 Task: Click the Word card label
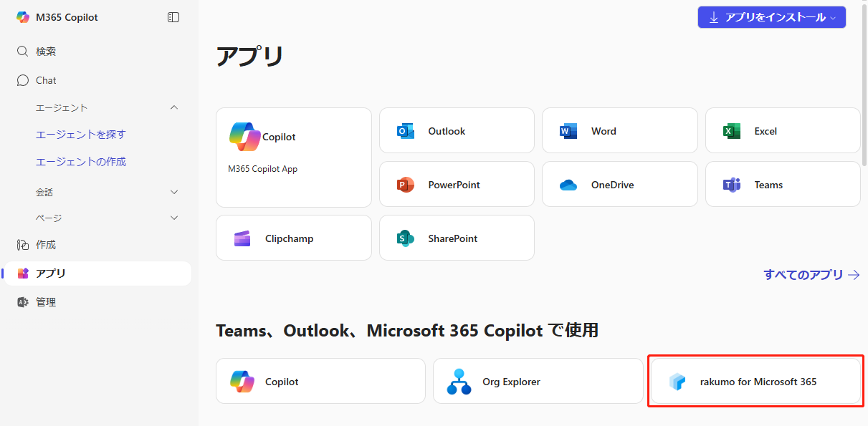604,131
